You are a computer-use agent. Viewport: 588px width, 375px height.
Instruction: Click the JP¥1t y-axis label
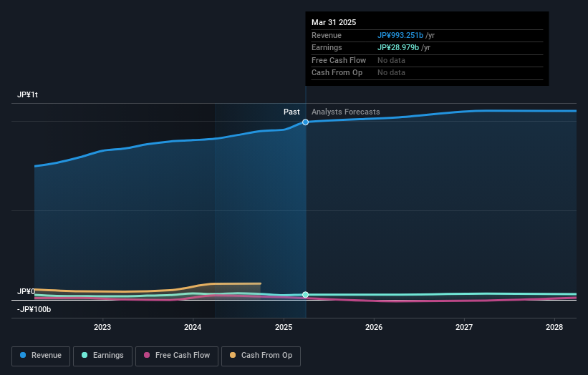point(27,94)
